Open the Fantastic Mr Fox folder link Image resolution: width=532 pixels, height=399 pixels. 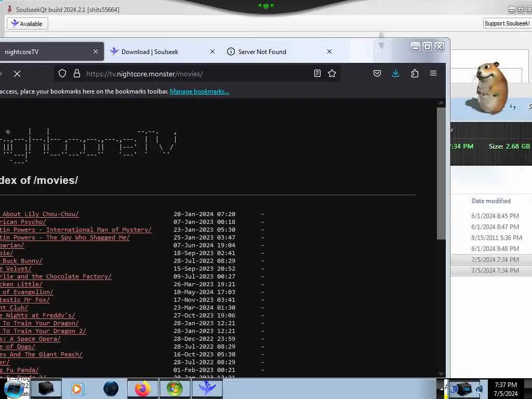tap(25, 300)
